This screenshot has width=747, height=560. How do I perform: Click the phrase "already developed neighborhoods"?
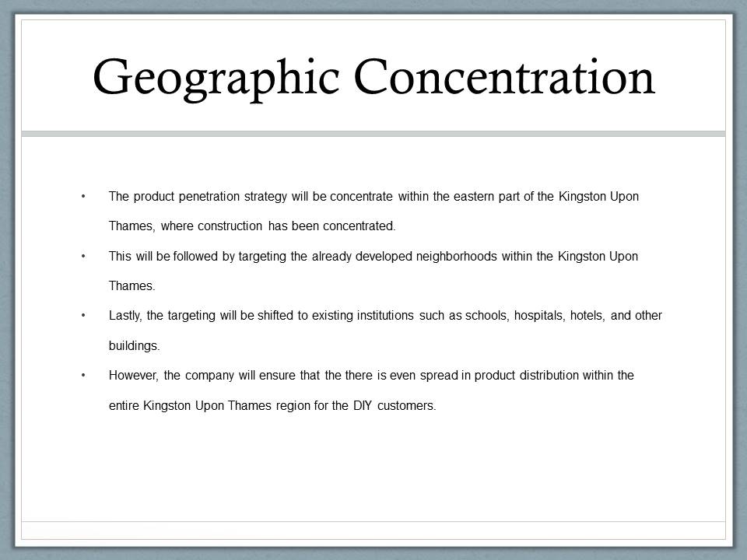[x=404, y=256]
